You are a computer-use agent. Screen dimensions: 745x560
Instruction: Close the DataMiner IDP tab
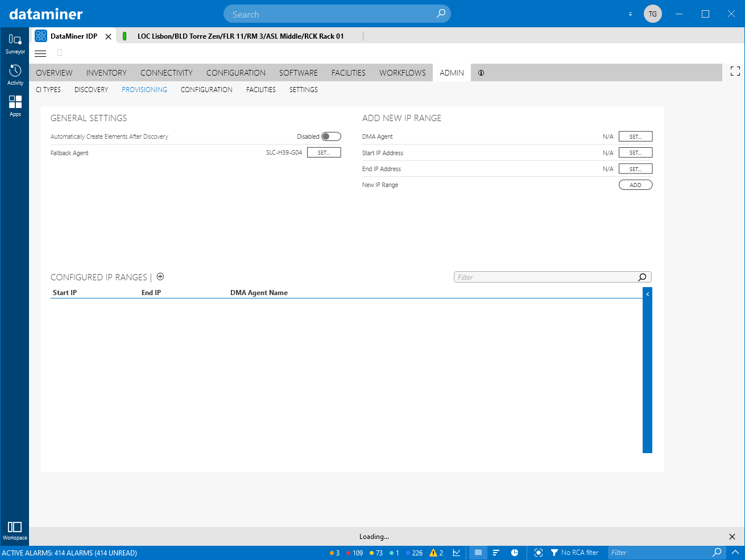tap(108, 36)
